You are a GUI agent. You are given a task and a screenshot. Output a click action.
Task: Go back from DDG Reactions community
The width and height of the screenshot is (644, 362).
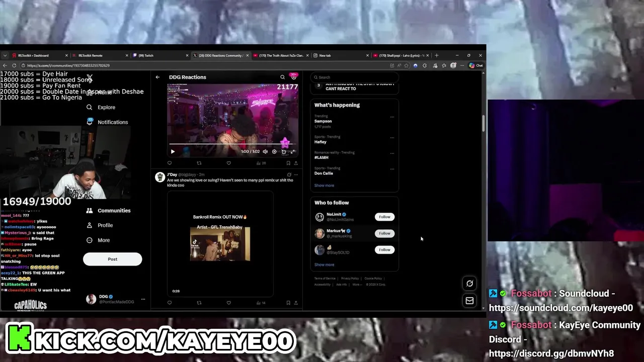[x=157, y=77]
